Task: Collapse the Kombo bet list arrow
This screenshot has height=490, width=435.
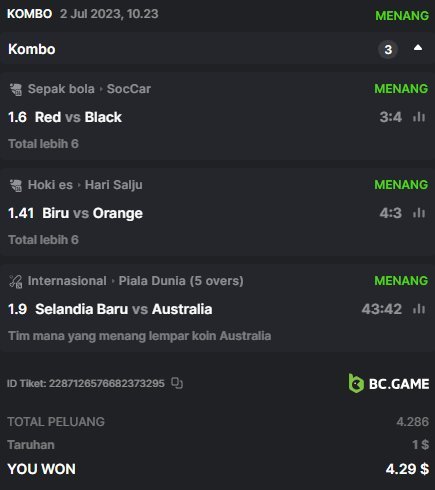Action: click(418, 48)
